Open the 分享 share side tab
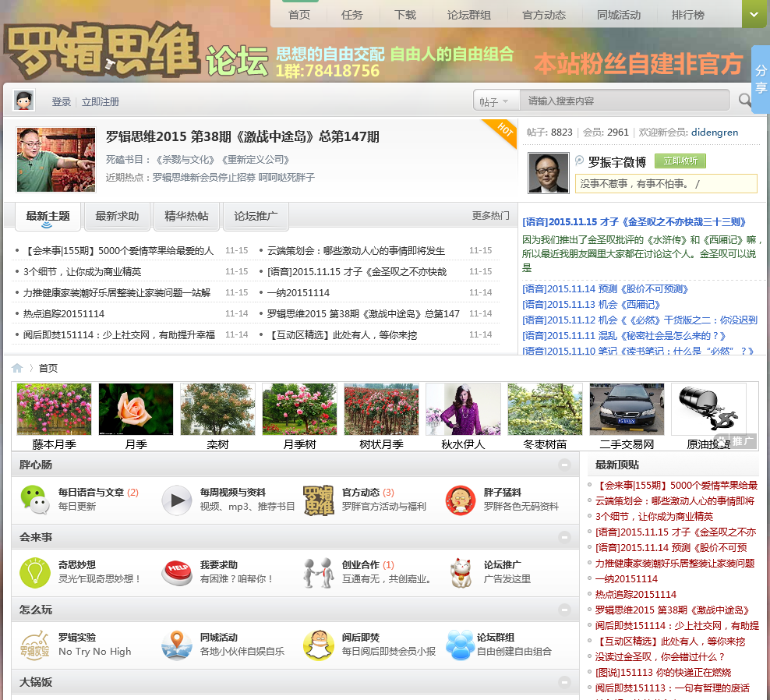 pos(761,80)
